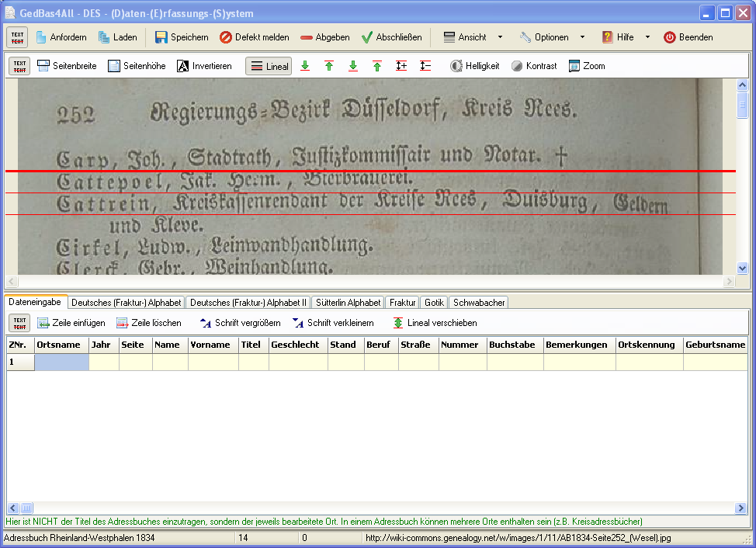Open the Schwabacher tab
Image resolution: width=756 pixels, height=548 pixels.
[x=479, y=303]
